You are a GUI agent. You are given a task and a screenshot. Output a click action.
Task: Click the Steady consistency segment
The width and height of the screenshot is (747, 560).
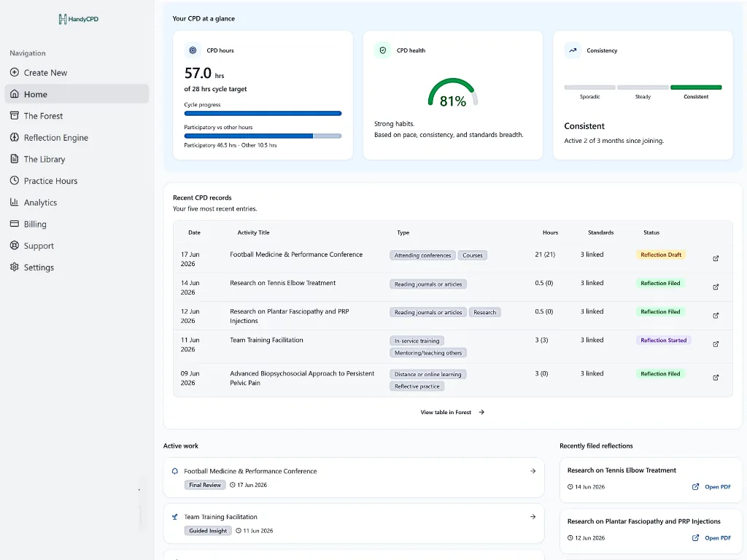643,87
